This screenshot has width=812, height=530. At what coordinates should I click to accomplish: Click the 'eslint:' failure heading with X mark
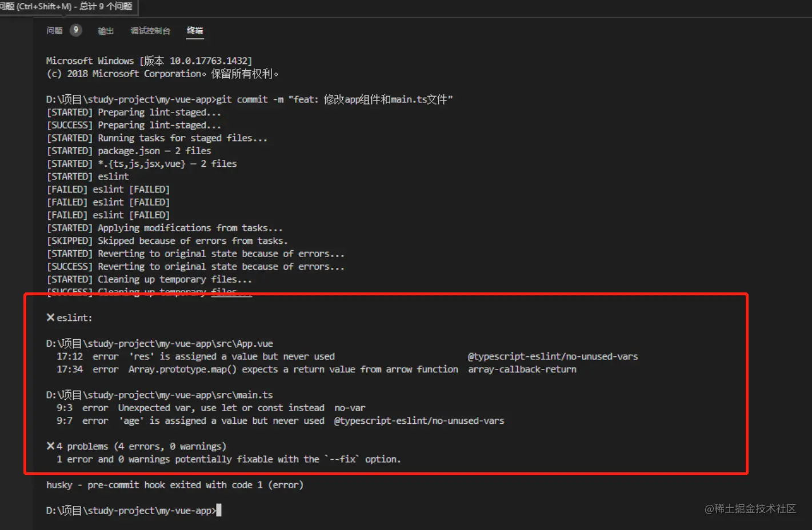[69, 318]
